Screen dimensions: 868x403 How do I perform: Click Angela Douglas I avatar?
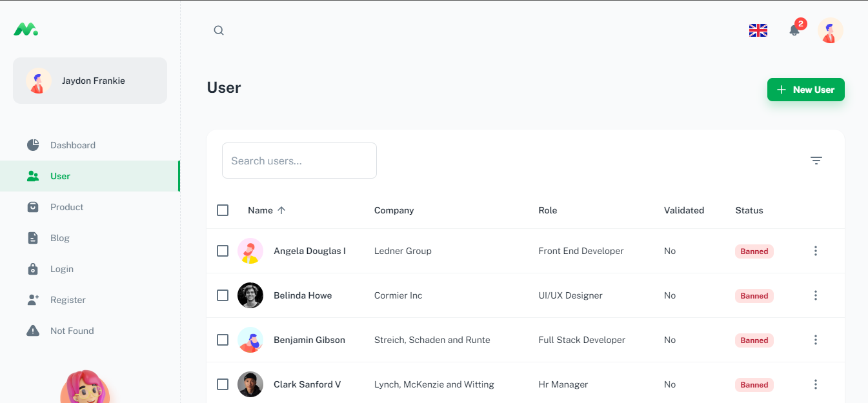(250, 251)
